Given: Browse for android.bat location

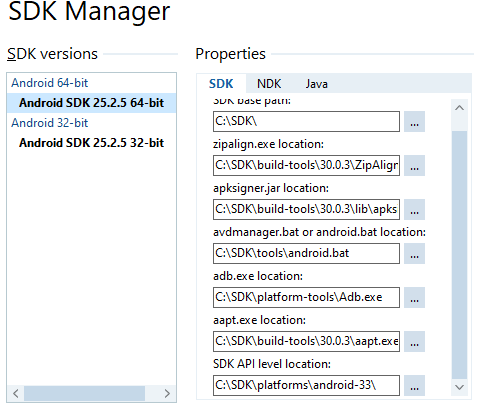Looking at the screenshot, I should coord(414,254).
